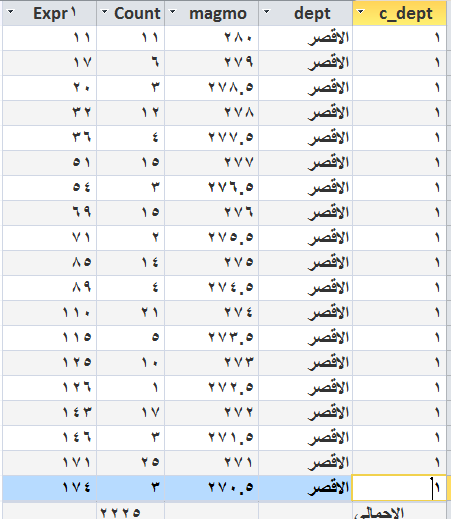The height and width of the screenshot is (519, 451).
Task: Open the c_dept column filter dropdown
Action: (x=360, y=12)
